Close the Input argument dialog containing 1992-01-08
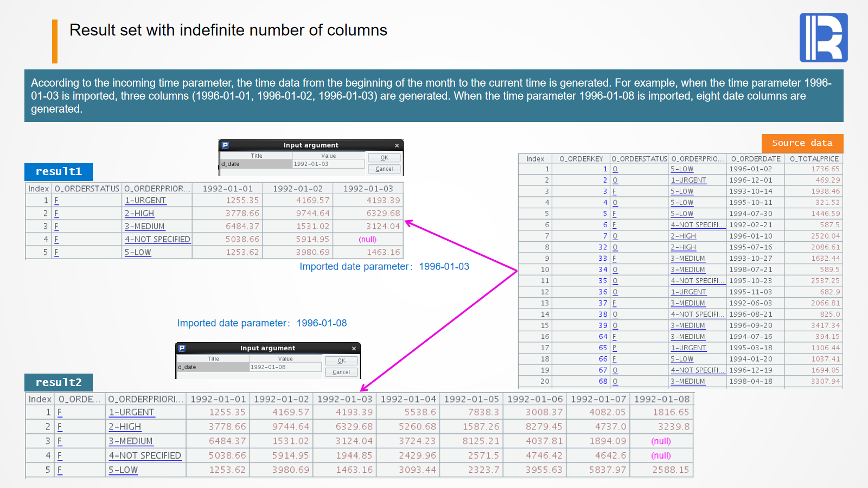Screen dimensions: 868x488 pyautogui.click(x=354, y=348)
